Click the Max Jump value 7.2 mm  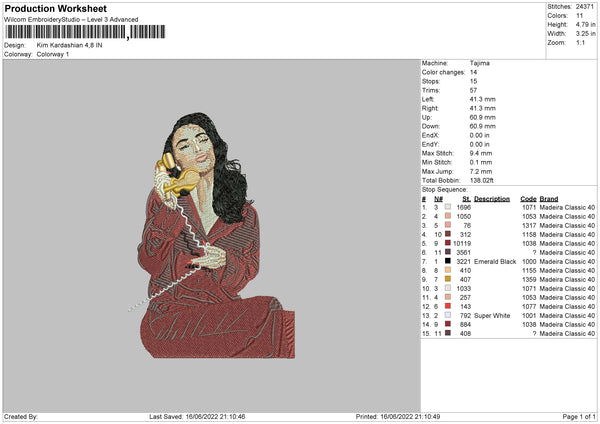pos(481,171)
